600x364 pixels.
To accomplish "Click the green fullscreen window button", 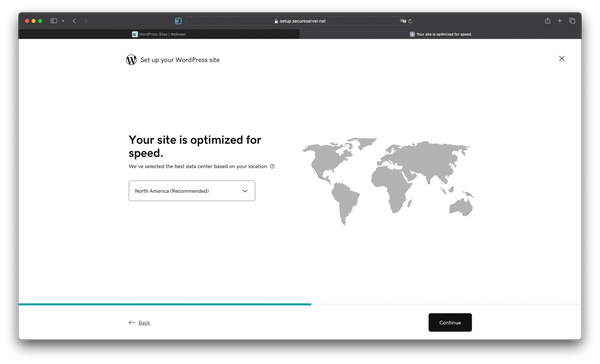I will coord(40,21).
